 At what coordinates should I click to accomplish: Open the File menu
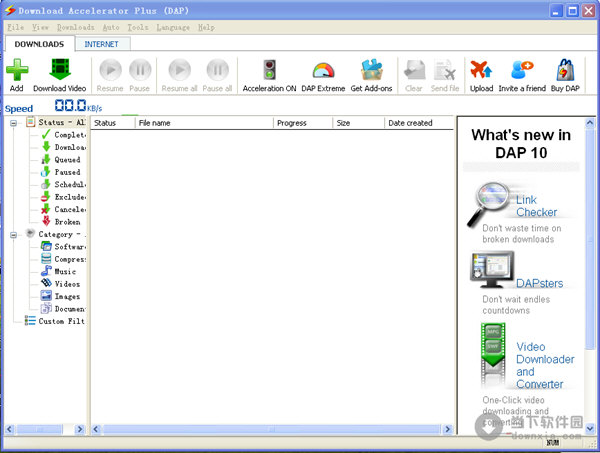(x=16, y=27)
